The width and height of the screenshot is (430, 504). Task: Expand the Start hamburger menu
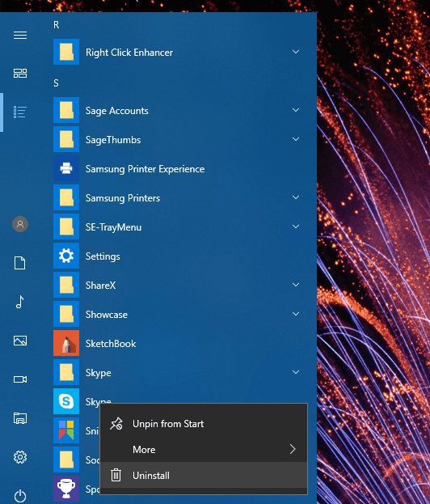click(x=20, y=35)
